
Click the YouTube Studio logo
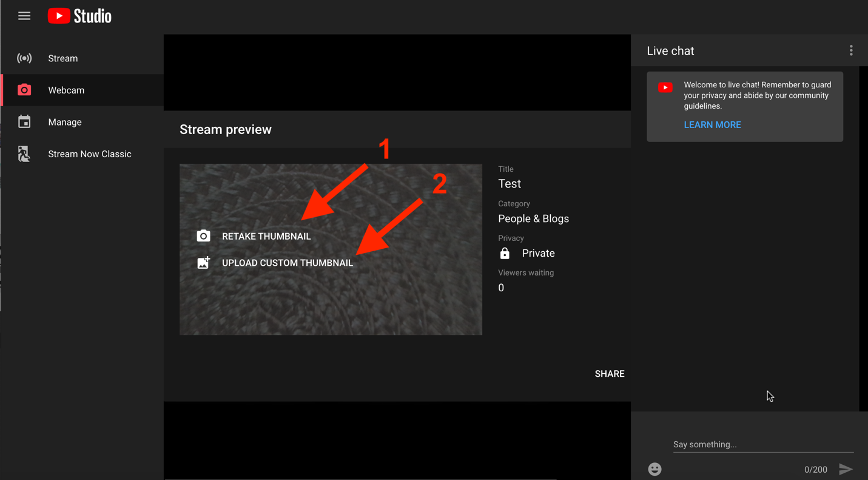click(x=79, y=16)
